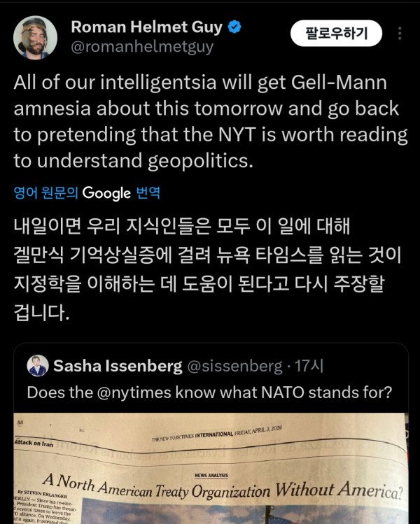This screenshot has width=420, height=524.
Task: Tap the 팔로우하기 follow button
Action: (337, 33)
